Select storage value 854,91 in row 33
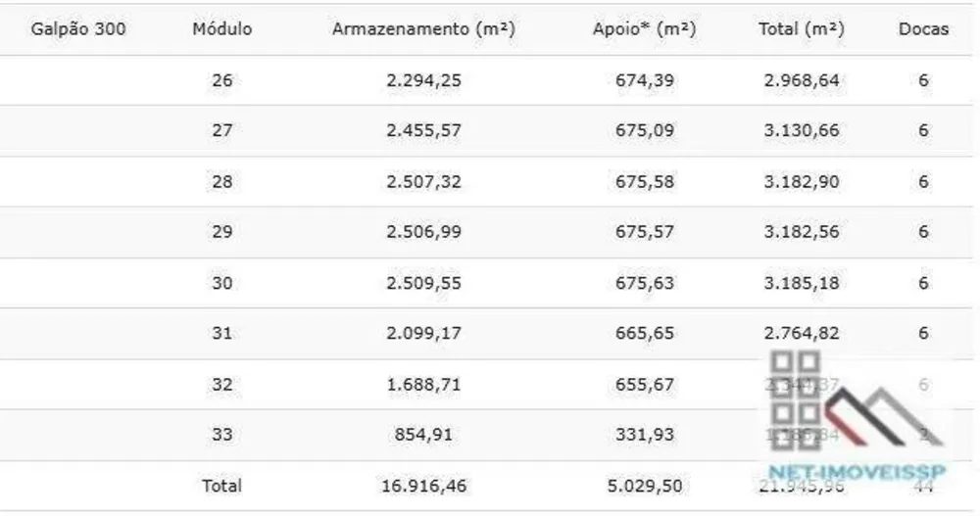The image size is (980, 516). click(423, 434)
